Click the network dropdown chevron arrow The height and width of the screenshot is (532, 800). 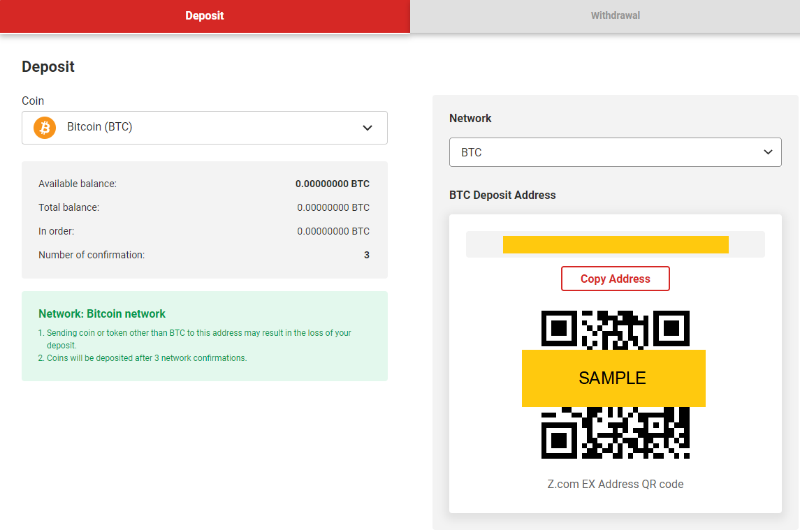tap(768, 152)
